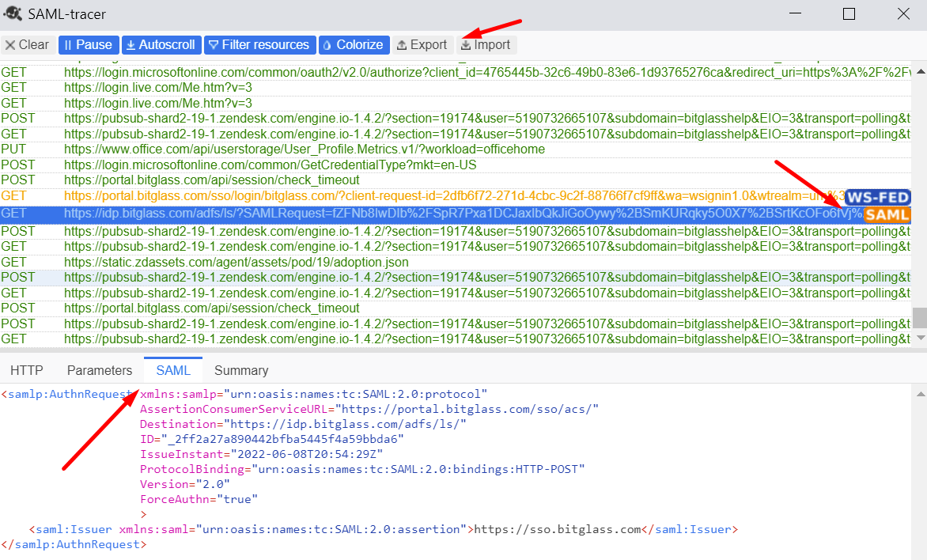Image resolution: width=927 pixels, height=560 pixels.
Task: Select the static.zdassets.com adoption.json request
Action: 456,262
